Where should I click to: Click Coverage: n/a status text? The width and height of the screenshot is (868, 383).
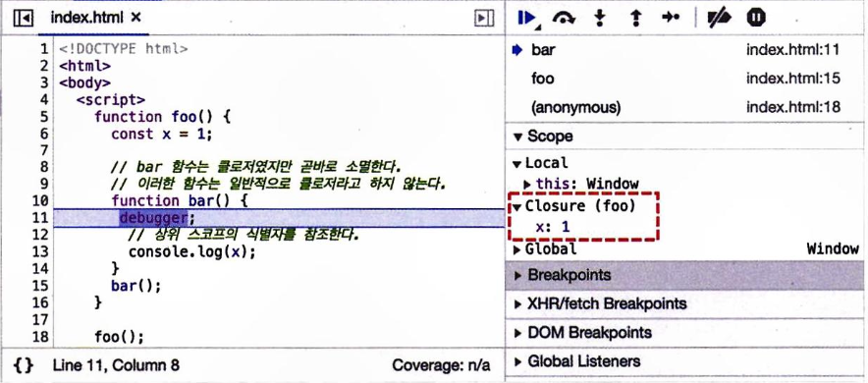pos(441,365)
